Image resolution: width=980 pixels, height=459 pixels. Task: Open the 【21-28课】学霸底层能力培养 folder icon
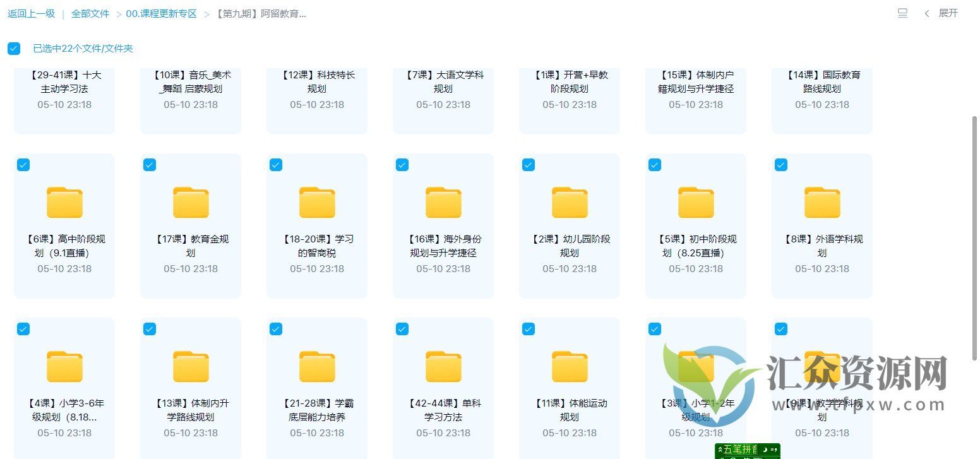point(317,367)
